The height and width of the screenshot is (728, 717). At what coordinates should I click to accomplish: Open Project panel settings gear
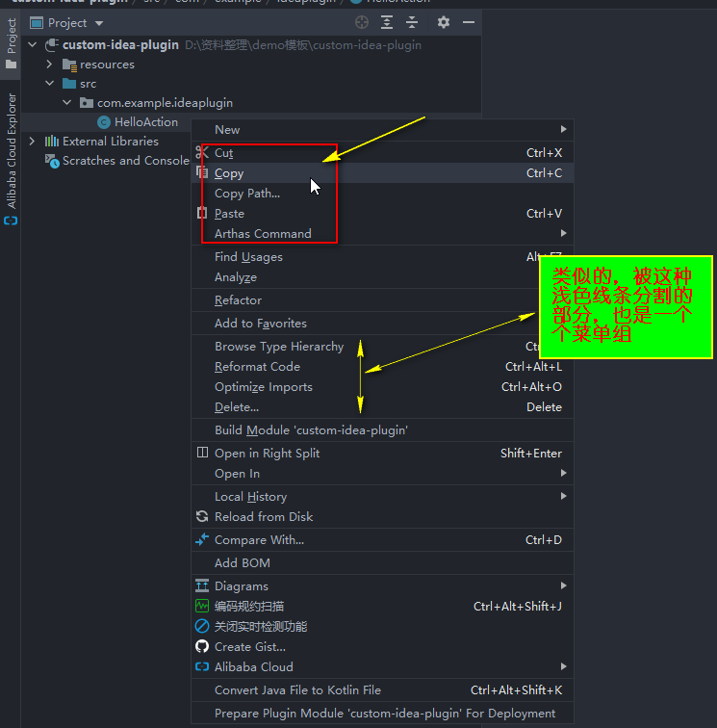pos(444,22)
